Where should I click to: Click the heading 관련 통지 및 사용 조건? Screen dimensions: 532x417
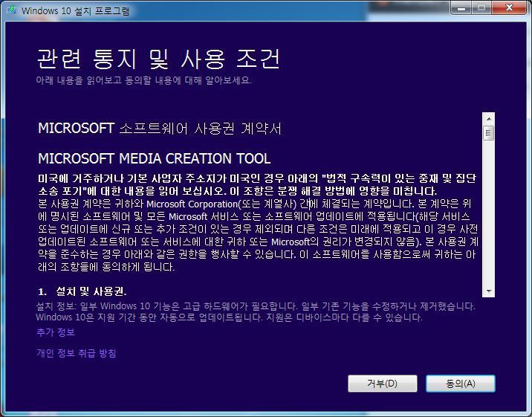158,59
